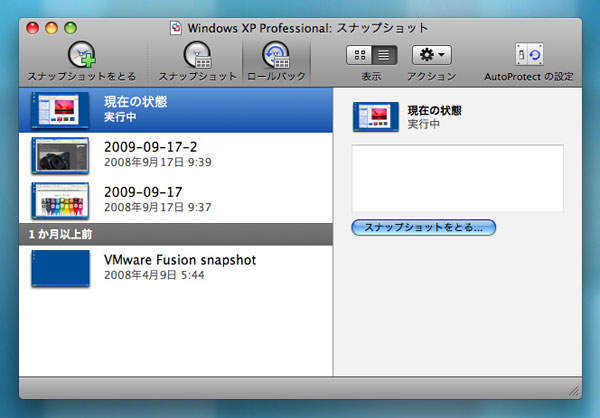Viewport: 600px width, 418px height.
Task: Minimize window using yellow button
Action: tap(51, 28)
